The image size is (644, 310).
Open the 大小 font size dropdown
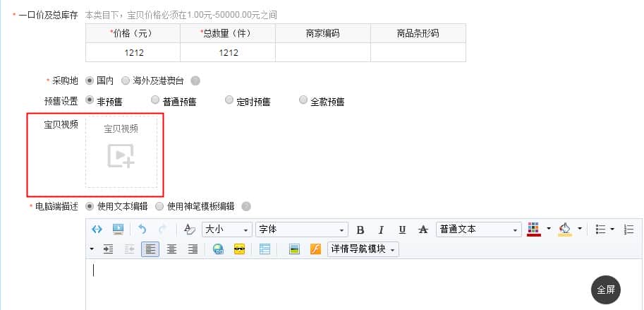(226, 229)
